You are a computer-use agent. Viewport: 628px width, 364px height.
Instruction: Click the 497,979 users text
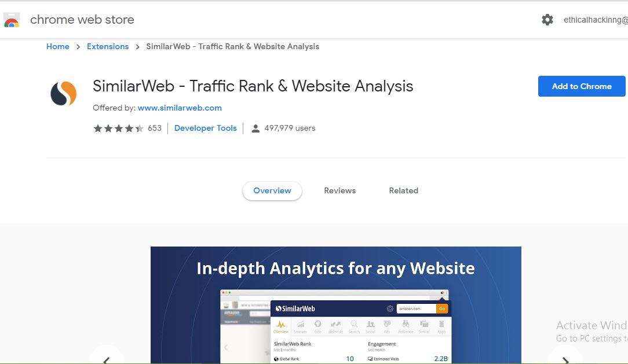(x=290, y=128)
